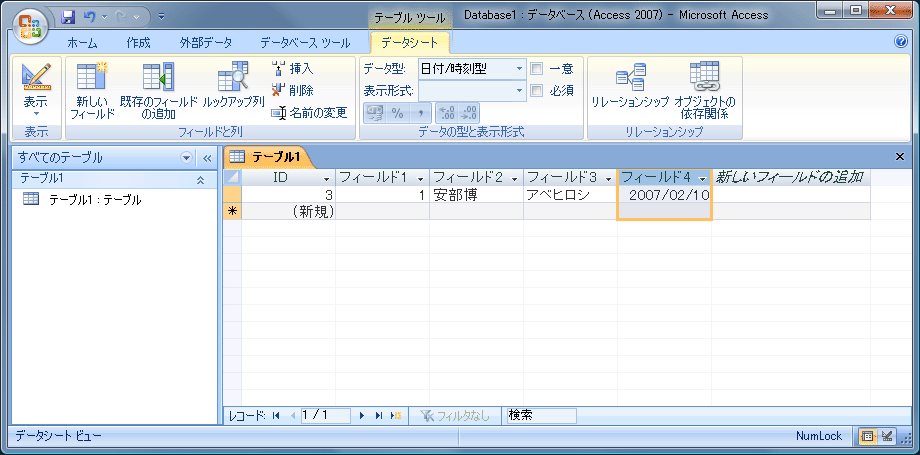Image resolution: width=920 pixels, height=455 pixels.
Task: Select date cell 2007/02/10
Action: pyautogui.click(x=664, y=194)
